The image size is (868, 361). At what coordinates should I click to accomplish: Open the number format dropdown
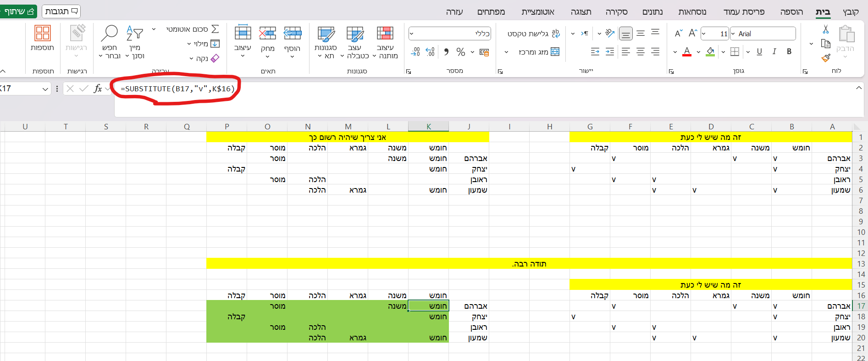(x=411, y=33)
